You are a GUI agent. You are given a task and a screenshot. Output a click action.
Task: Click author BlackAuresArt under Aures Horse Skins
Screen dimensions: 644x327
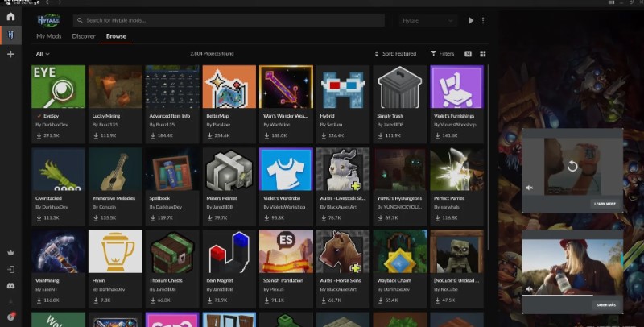345,289
